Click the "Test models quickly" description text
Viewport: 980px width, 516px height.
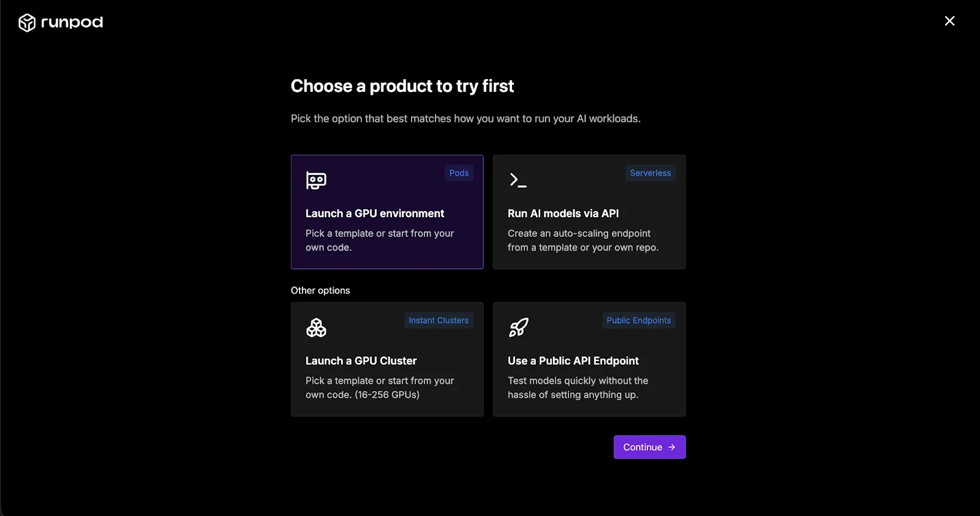pyautogui.click(x=578, y=381)
